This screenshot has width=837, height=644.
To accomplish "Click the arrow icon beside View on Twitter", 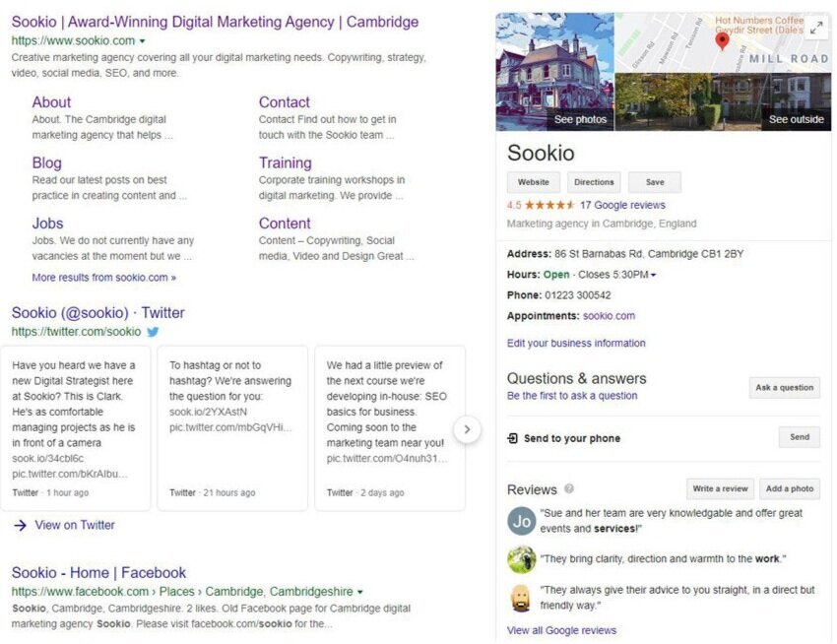I will pos(21,526).
